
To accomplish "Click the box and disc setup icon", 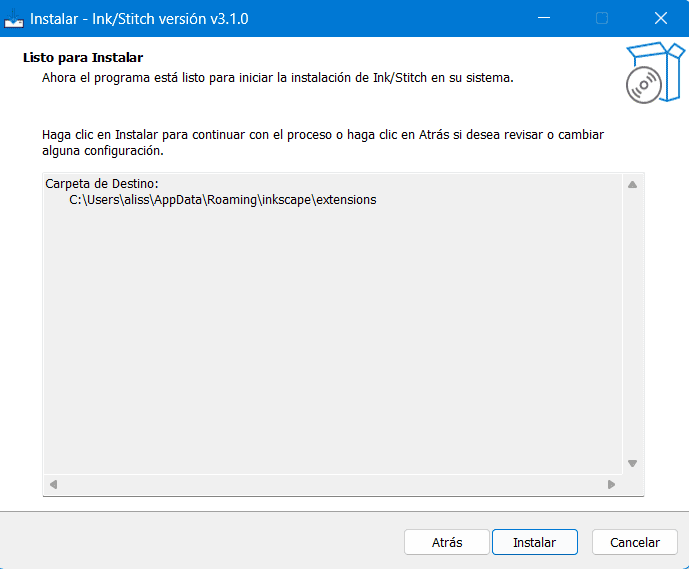I will click(x=655, y=72).
